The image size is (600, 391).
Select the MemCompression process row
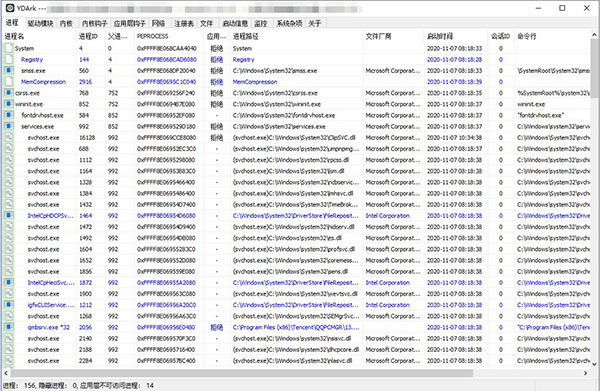click(297, 81)
